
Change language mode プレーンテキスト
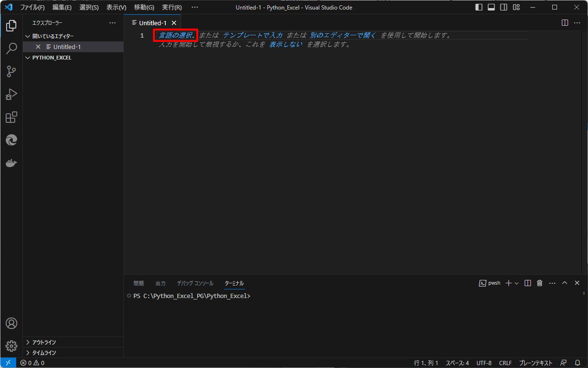[x=536, y=363]
